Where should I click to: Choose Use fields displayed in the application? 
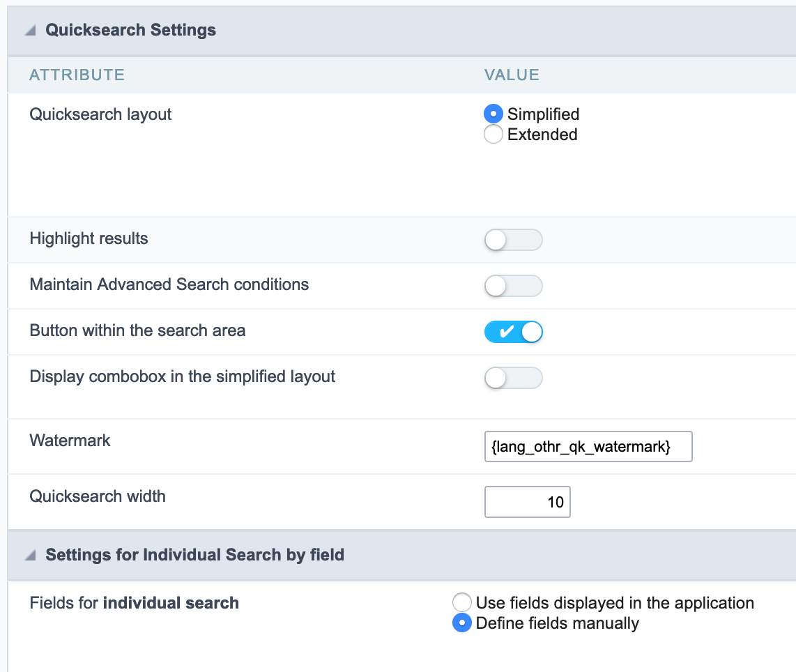[x=462, y=603]
